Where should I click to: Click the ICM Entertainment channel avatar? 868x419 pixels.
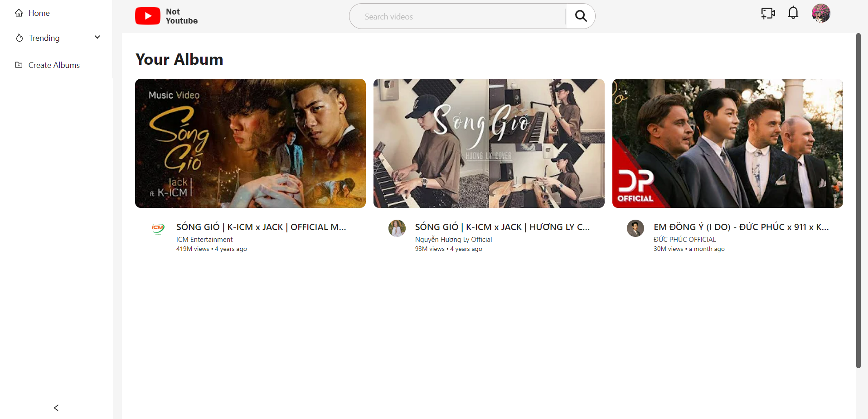pyautogui.click(x=158, y=228)
